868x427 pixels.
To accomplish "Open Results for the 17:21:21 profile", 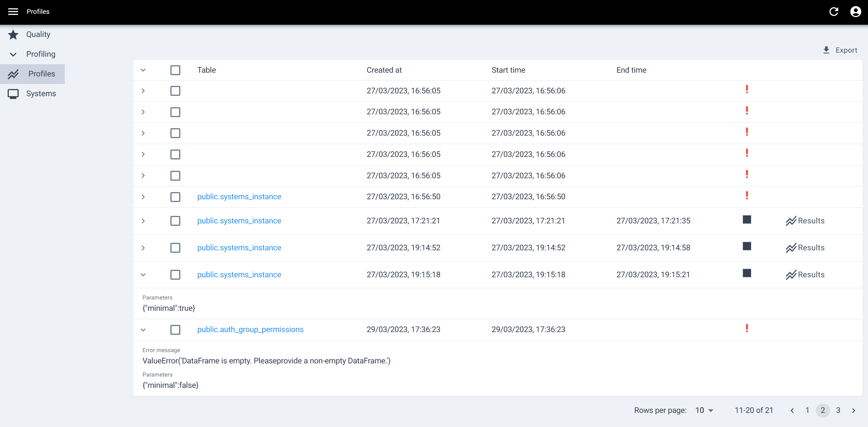I will coord(805,221).
